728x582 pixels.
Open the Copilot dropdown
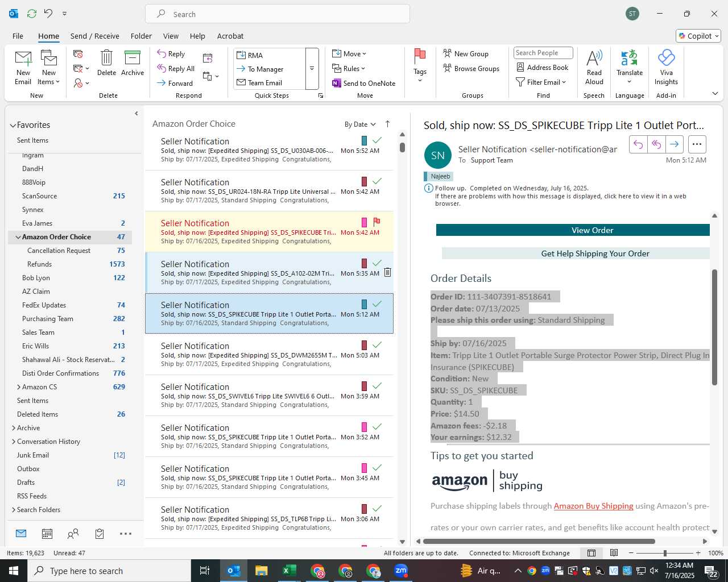point(698,36)
